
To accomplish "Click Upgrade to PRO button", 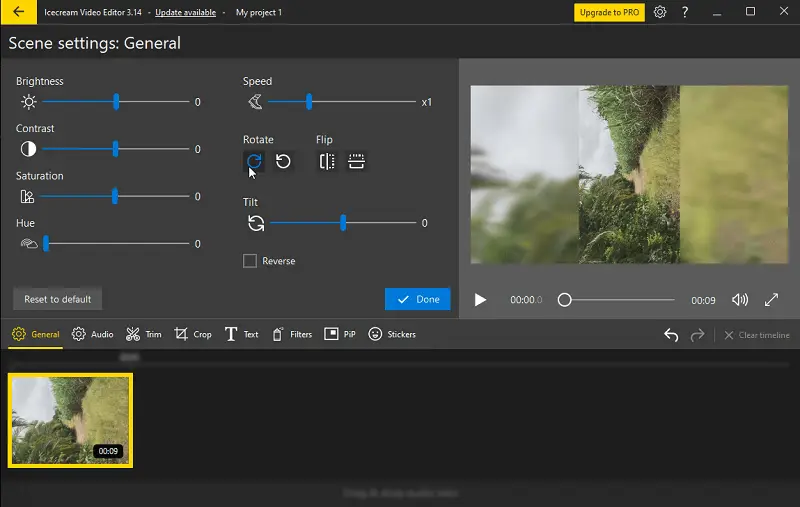I will pos(609,12).
